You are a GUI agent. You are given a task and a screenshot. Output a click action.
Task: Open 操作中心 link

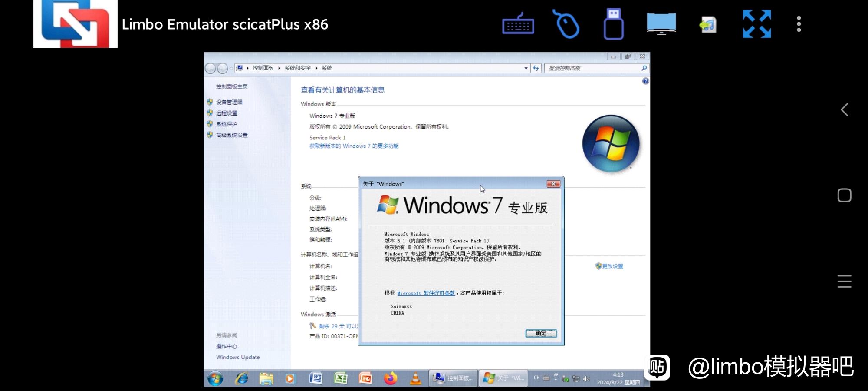[227, 346]
